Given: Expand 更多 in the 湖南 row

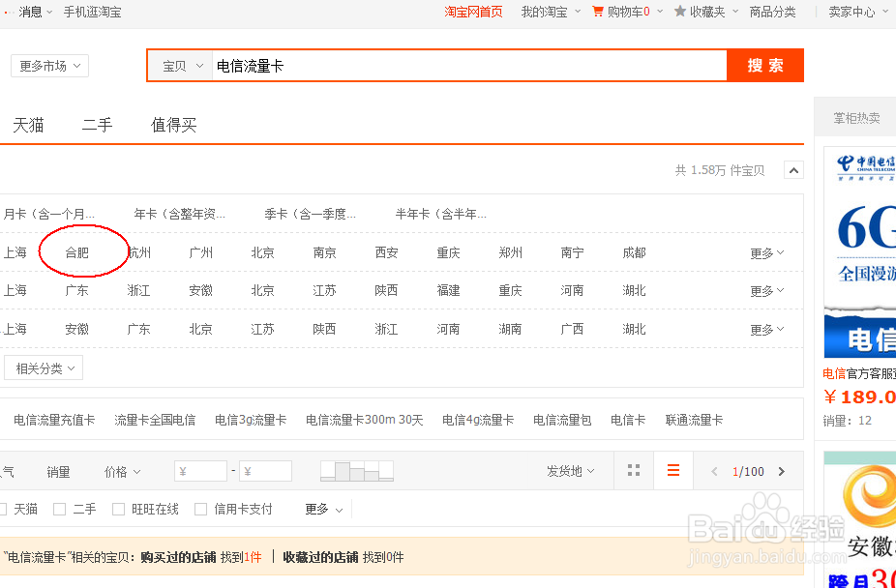Looking at the screenshot, I should 767,330.
